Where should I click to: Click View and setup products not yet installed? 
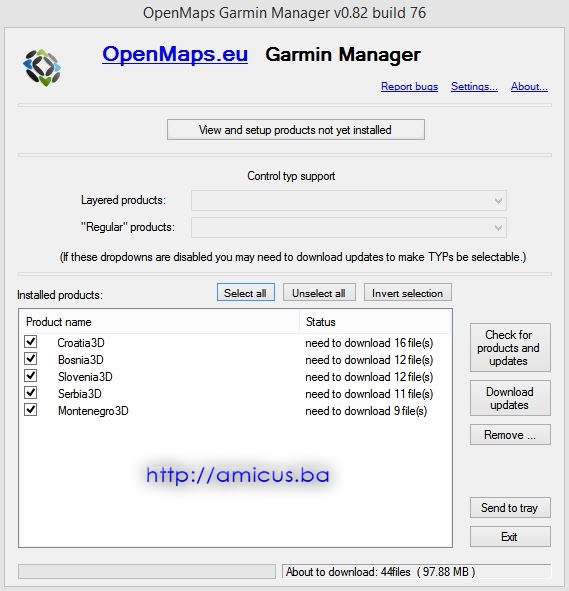[x=296, y=130]
